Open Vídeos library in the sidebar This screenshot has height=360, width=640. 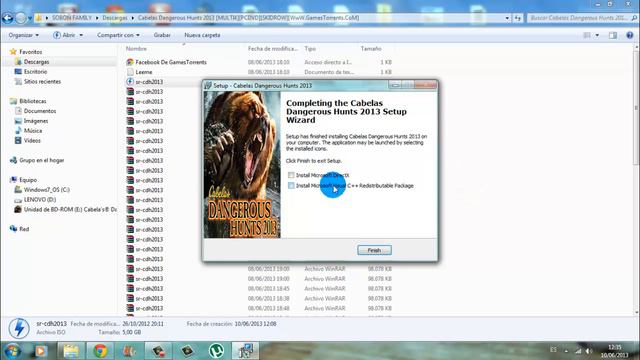pyautogui.click(x=32, y=141)
